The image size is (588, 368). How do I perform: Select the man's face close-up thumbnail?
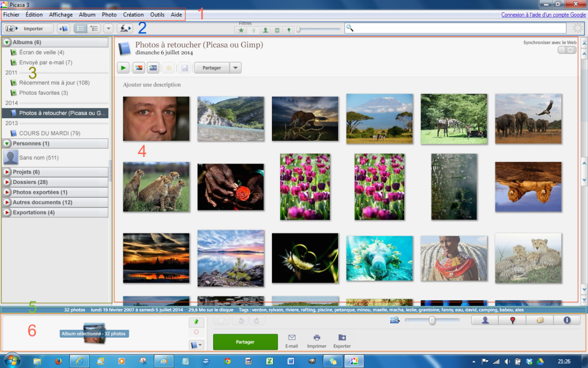pos(156,118)
